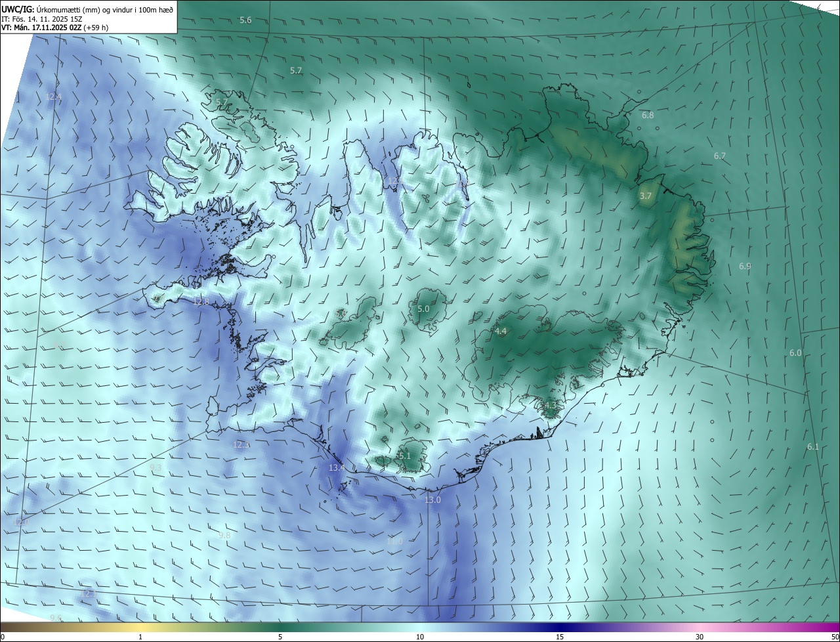The image size is (840, 642).
Task: Click the 9.3 value label
Action: [x=156, y=467]
